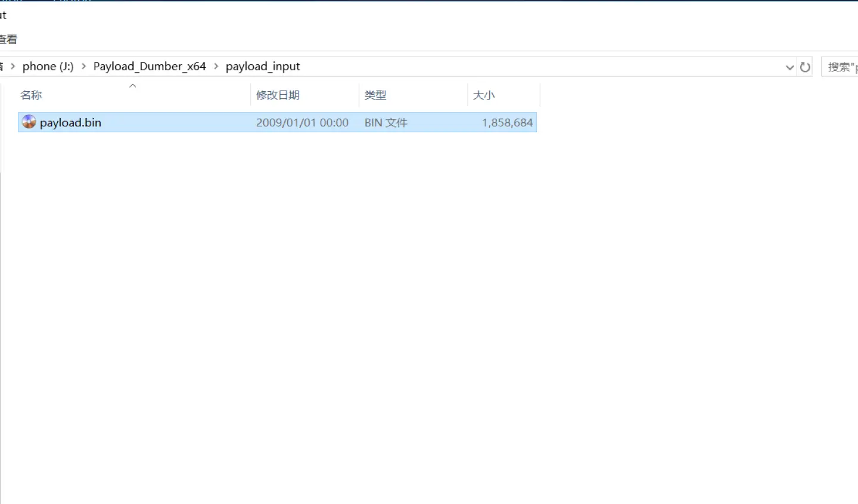Viewport: 858px width, 504px height.
Task: Click the refresh button beside the address bar
Action: pyautogui.click(x=805, y=67)
